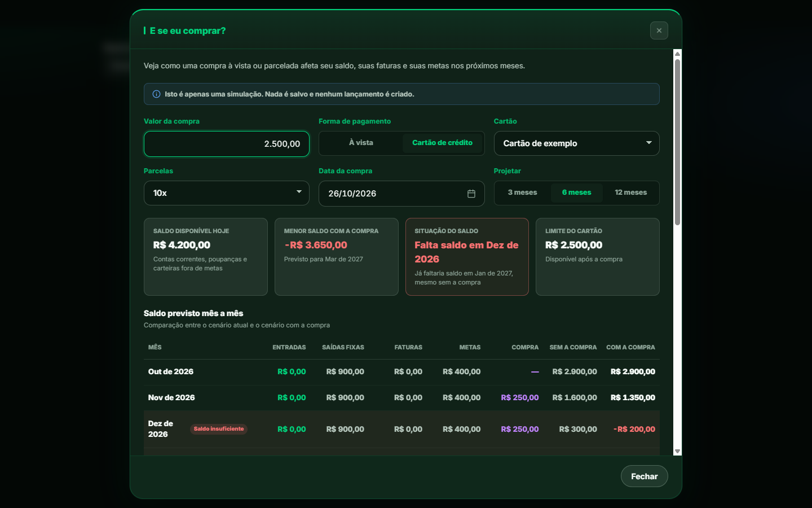The width and height of the screenshot is (812, 508).
Task: Project for 12 meses
Action: click(x=630, y=192)
